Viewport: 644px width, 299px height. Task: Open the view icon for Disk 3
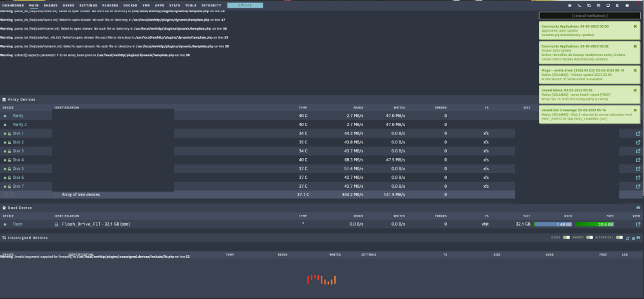pyautogui.click(x=638, y=151)
